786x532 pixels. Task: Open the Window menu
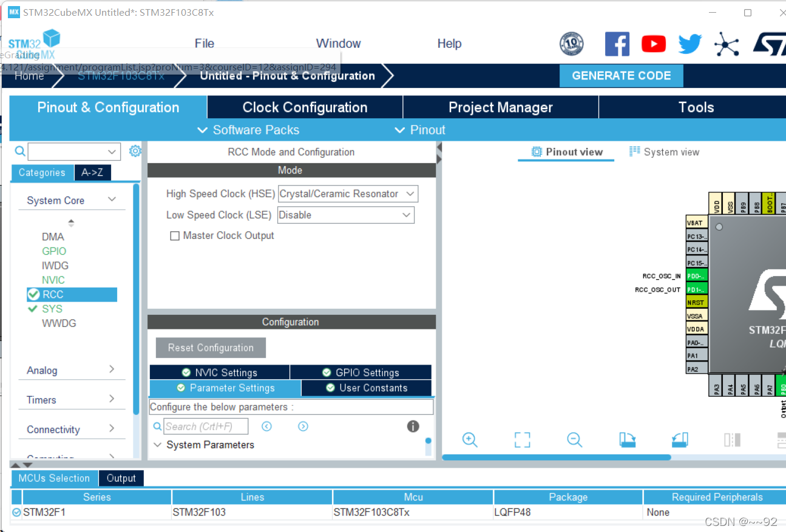(x=338, y=44)
